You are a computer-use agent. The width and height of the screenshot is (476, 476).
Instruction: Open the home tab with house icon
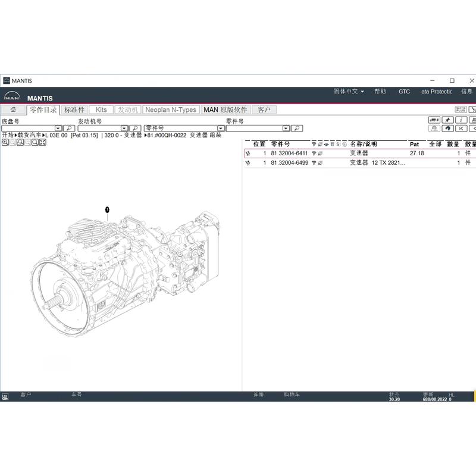pyautogui.click(x=13, y=109)
